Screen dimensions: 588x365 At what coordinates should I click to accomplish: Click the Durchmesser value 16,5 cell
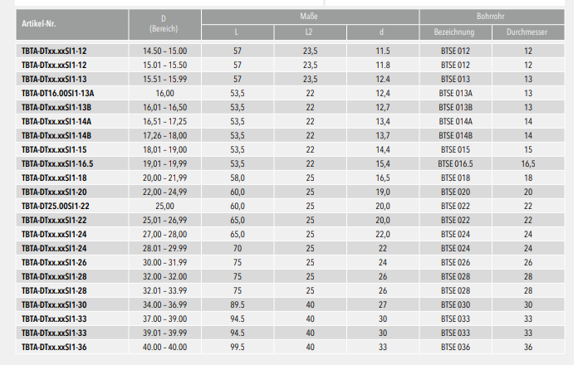click(x=528, y=163)
